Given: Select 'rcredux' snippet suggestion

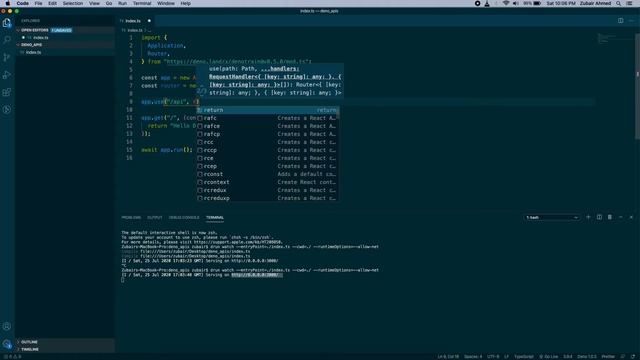Looking at the screenshot, I should point(268,190).
